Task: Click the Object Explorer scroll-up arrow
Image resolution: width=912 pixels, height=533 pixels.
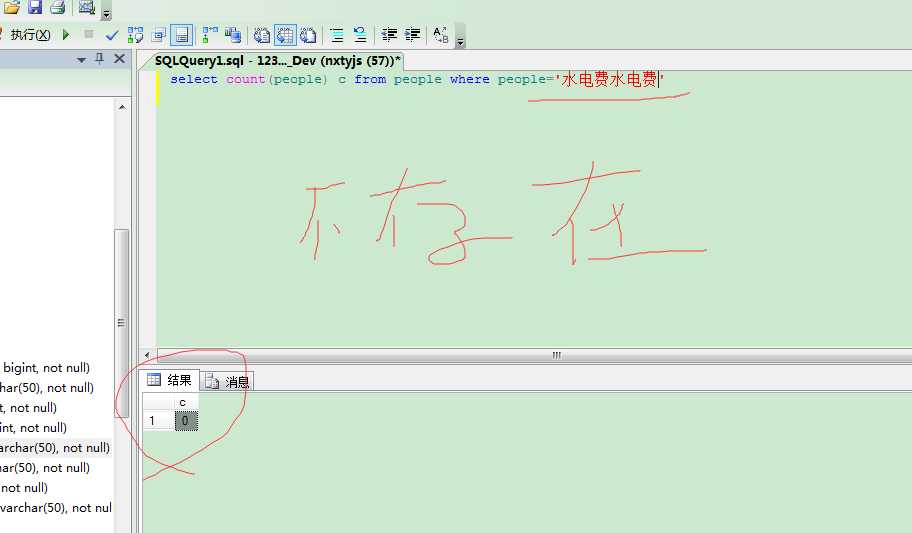Action: [x=122, y=106]
